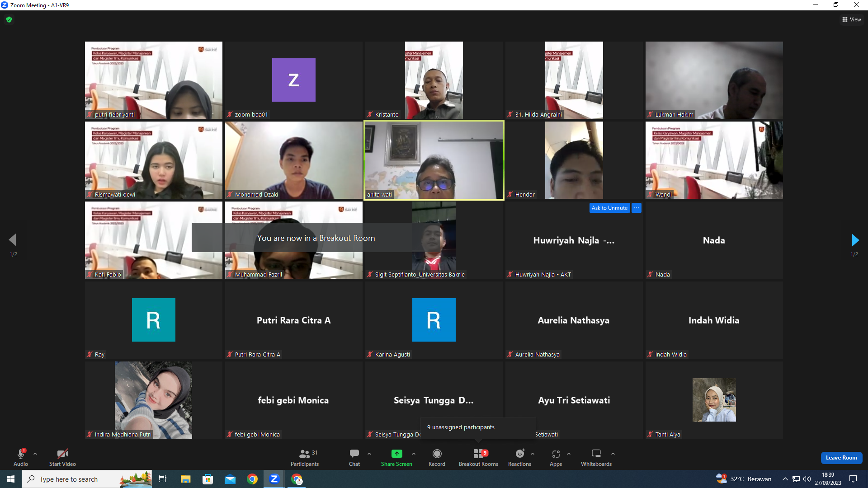
Task: Select Rismawati dewi's video tile
Action: click(x=154, y=160)
